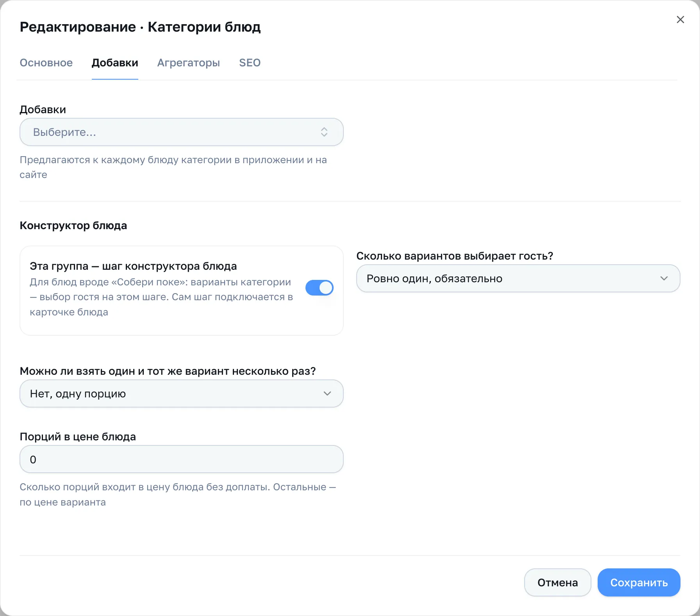Viewport: 700px width, 616px height.
Task: Click the 'Сколько вариантов выбирает гость?' label
Action: (x=455, y=256)
